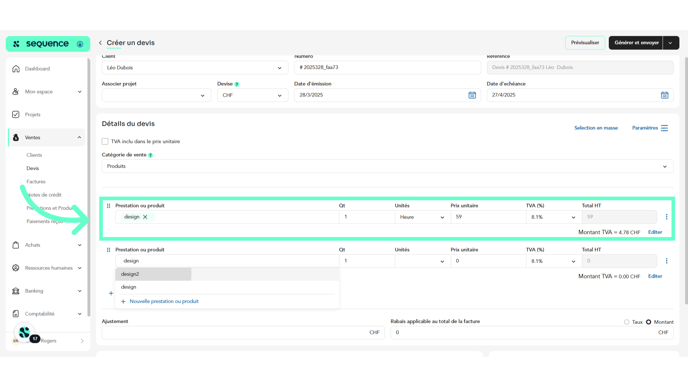Open Factures in the Ventes submenu
688x387 pixels.
tap(36, 182)
